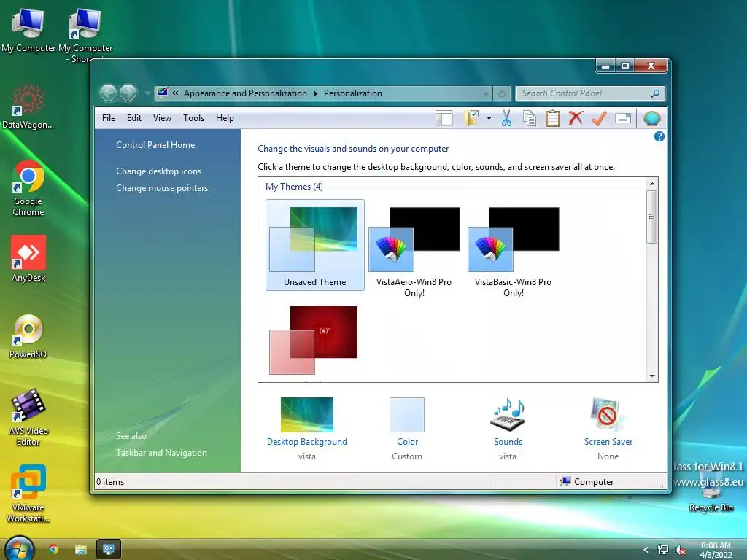Click the Forward navigation button
This screenshot has width=747, height=560.
click(128, 93)
